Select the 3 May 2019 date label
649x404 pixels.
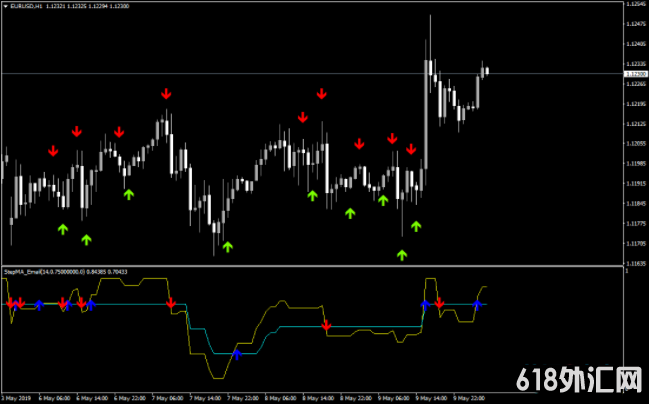click(x=18, y=398)
